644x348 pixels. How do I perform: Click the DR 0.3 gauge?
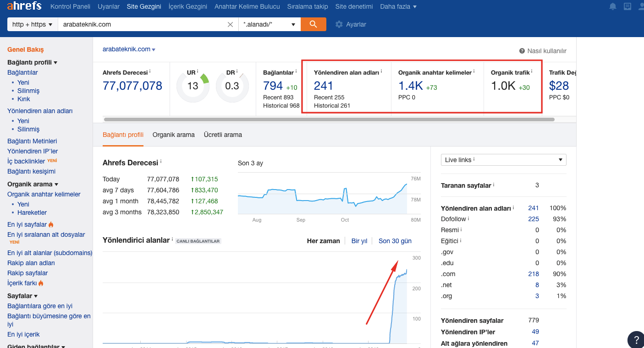point(232,86)
